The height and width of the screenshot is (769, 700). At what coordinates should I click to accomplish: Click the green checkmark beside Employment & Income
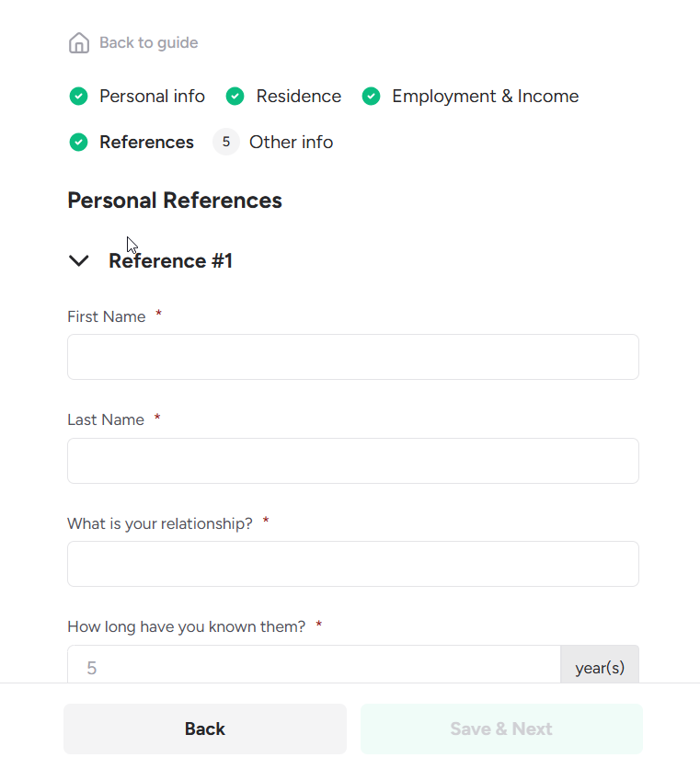[372, 96]
